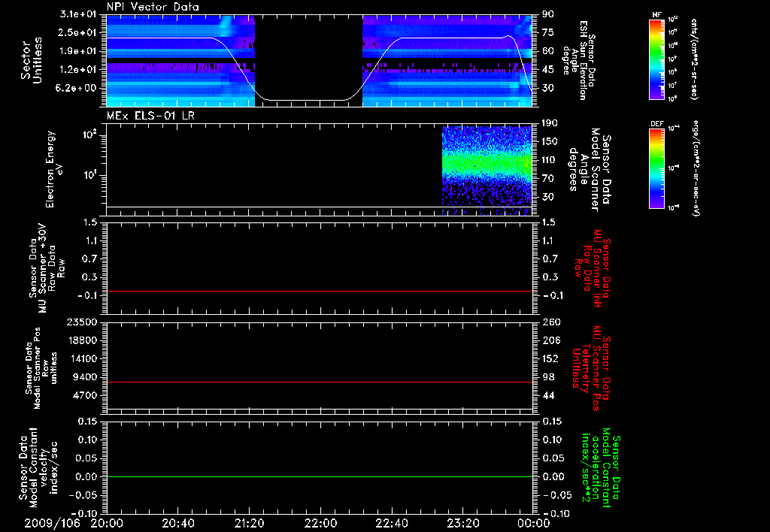Viewport: 770px width, 532px height.
Task: Click the green line in the velocity panel
Action: 320,476
